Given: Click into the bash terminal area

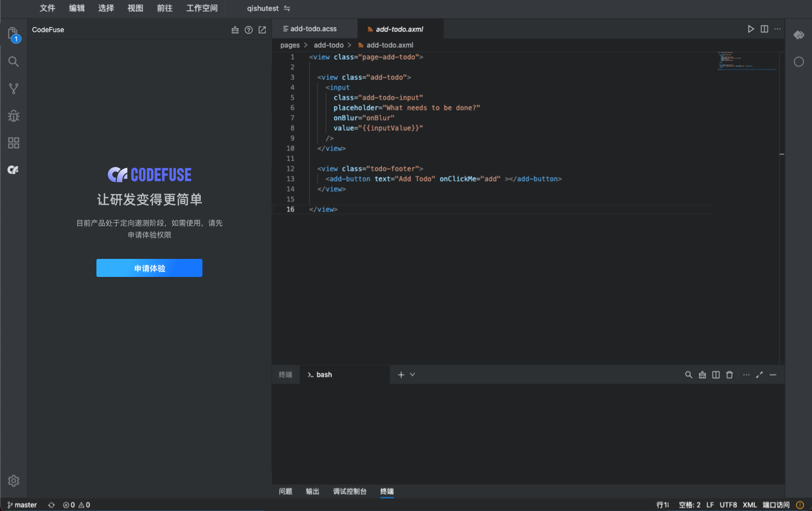Looking at the screenshot, I should point(528,433).
